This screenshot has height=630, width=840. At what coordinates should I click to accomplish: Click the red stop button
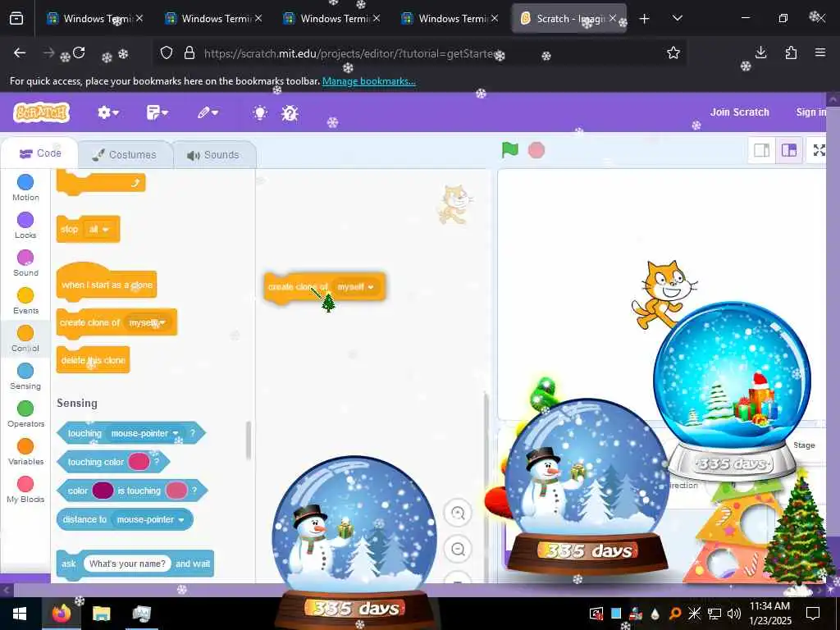click(x=536, y=150)
